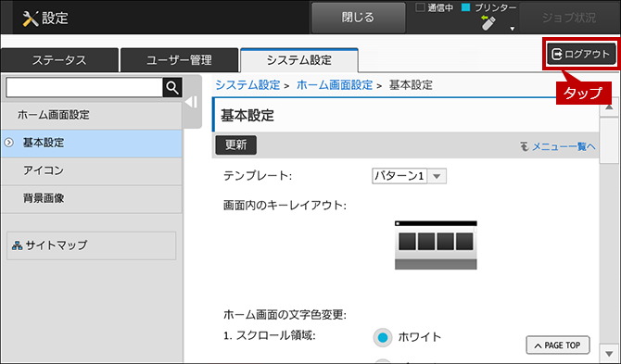Click the vertical scrollbar thumb
The width and height of the screenshot is (621, 364).
609,141
